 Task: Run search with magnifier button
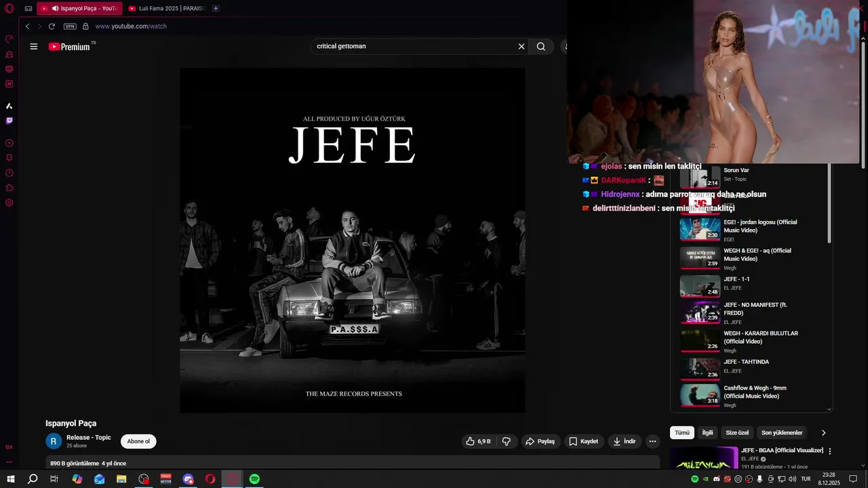[541, 46]
